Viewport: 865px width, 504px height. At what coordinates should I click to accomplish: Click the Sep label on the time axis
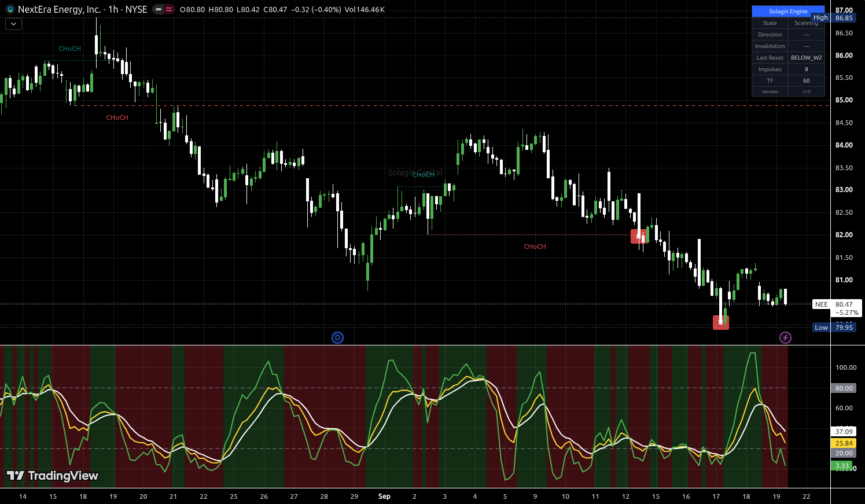[384, 496]
